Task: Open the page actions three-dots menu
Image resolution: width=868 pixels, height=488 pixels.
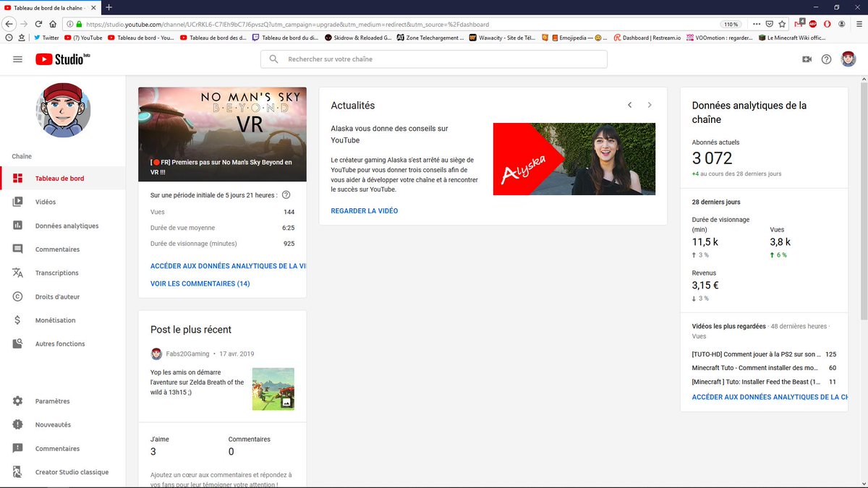Action: (x=756, y=24)
